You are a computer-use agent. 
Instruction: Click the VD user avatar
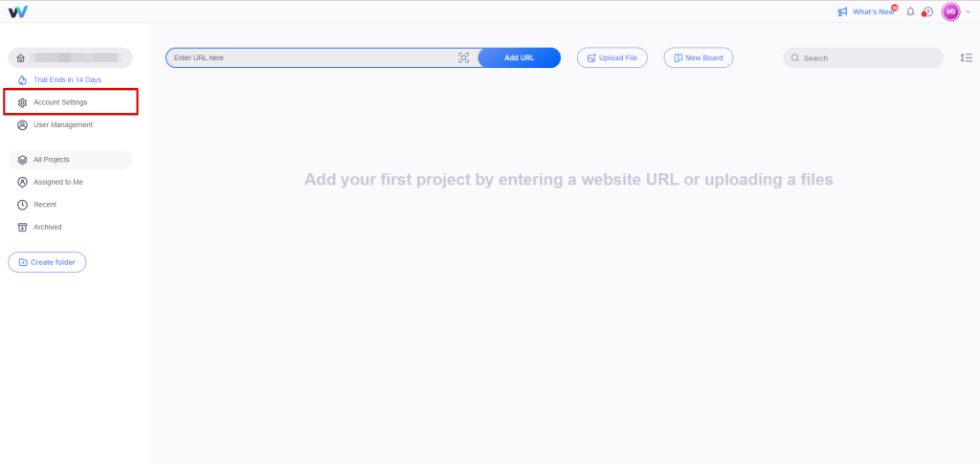pos(950,11)
